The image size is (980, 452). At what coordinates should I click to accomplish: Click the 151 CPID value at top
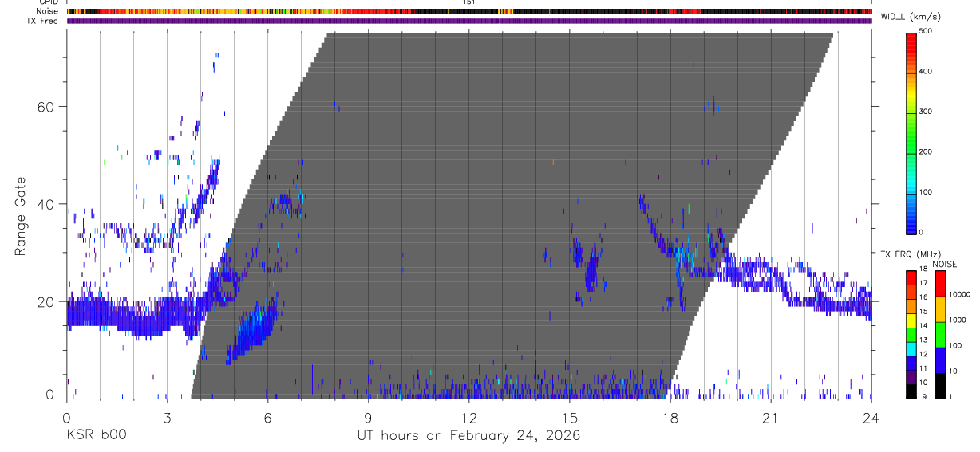[x=468, y=2]
